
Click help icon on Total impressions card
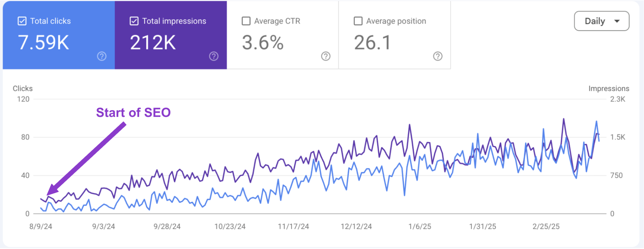click(214, 56)
